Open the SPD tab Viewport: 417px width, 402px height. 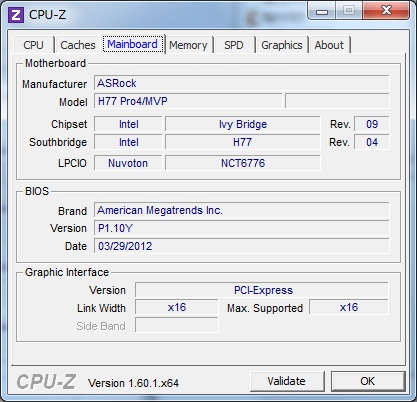(x=234, y=45)
